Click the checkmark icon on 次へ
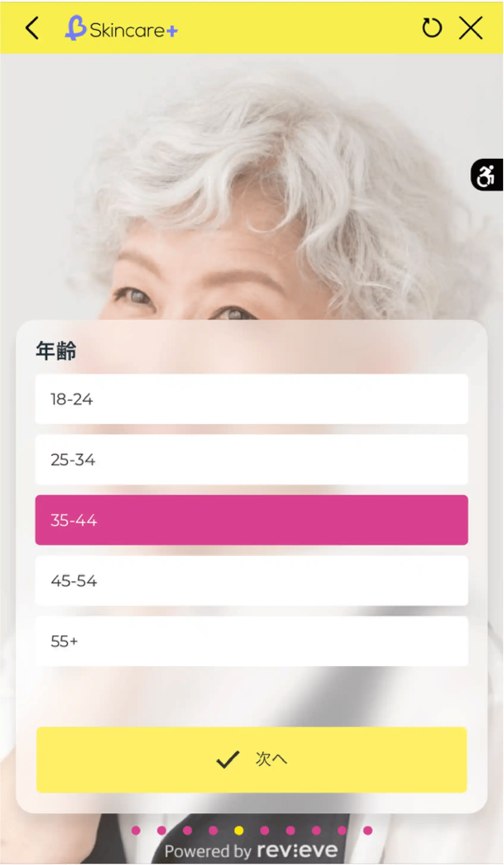 point(228,759)
